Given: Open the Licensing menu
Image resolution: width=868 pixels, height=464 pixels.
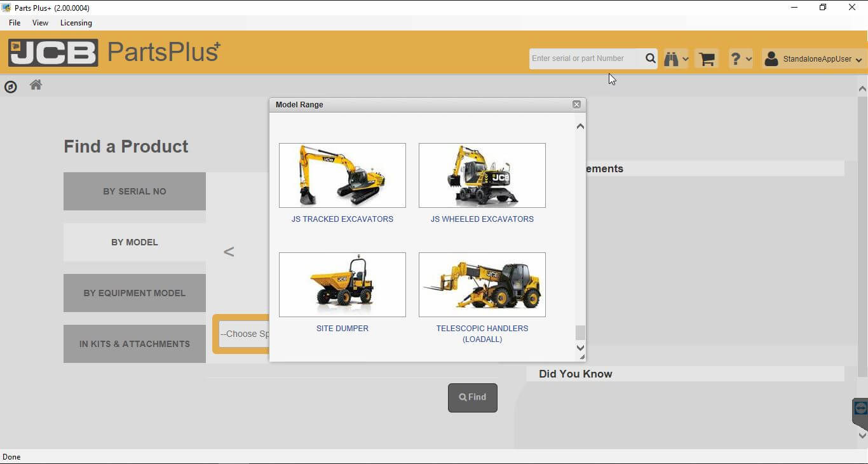Looking at the screenshot, I should [76, 23].
